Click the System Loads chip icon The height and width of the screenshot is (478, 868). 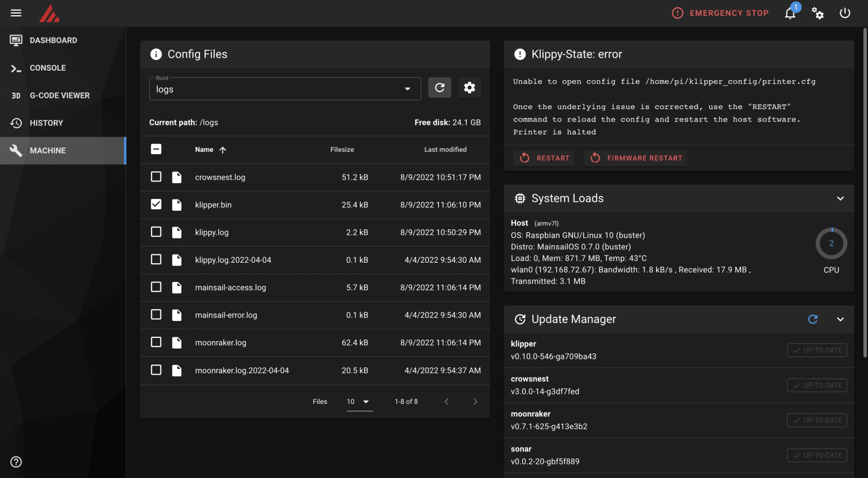click(520, 198)
